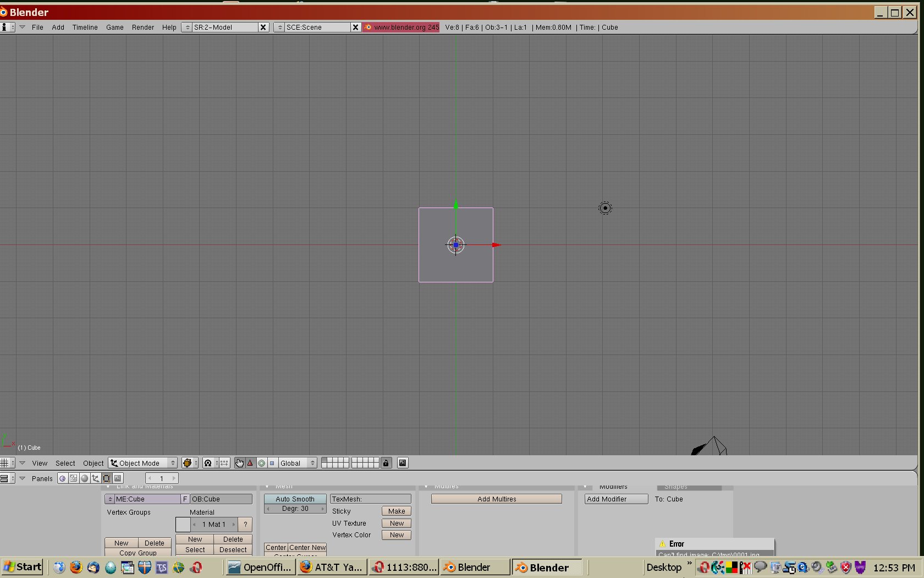The width and height of the screenshot is (924, 578).
Task: Click Make next to Sticky
Action: point(397,511)
